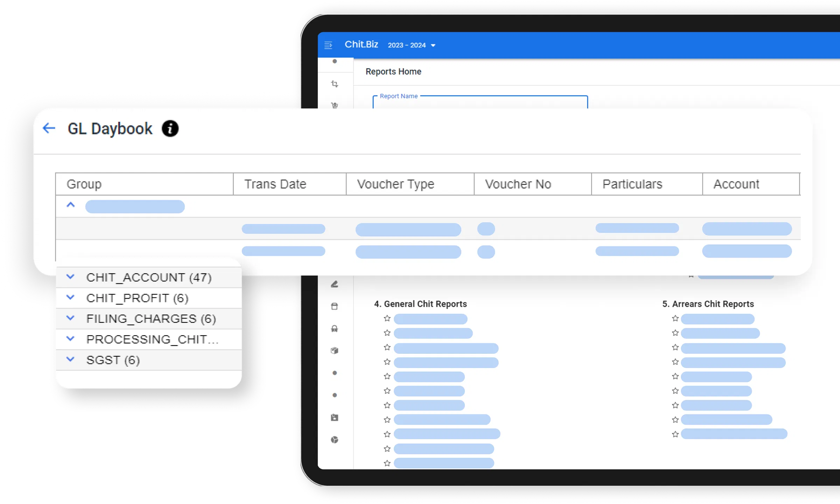This screenshot has width=840, height=504.
Task: Click the crop-style icon in the sidebar
Action: coord(335,84)
